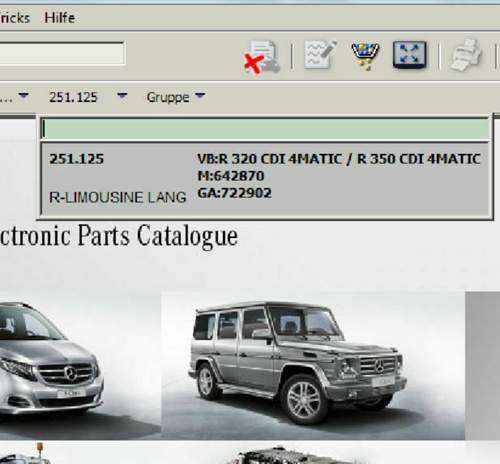Toggle the fullscreen arrows icon
This screenshot has width=500, height=464.
[409, 55]
